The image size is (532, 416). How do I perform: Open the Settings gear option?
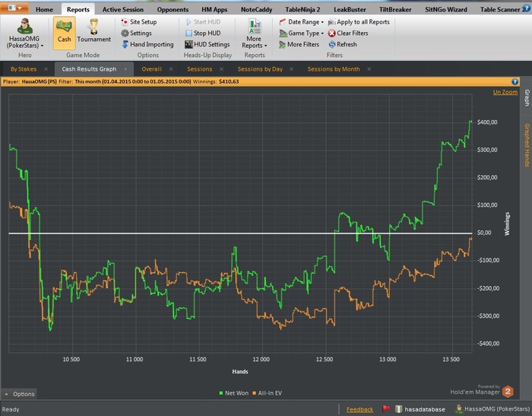click(x=140, y=33)
